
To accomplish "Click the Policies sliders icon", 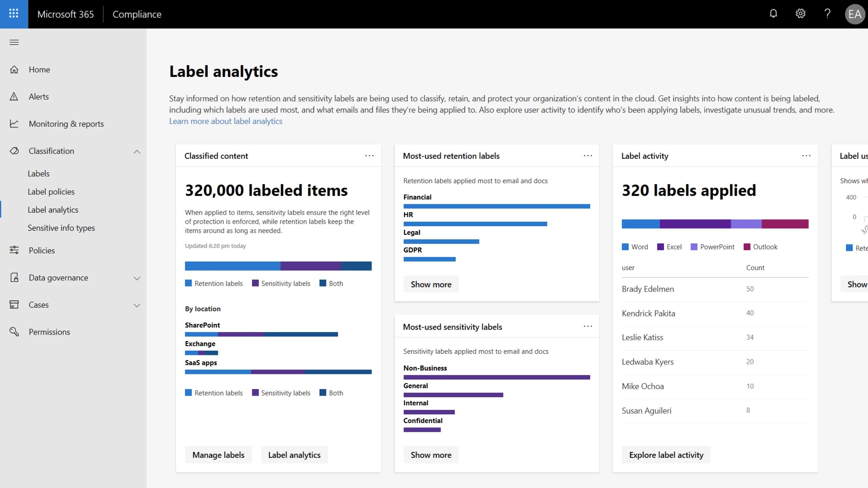I will pos(14,250).
